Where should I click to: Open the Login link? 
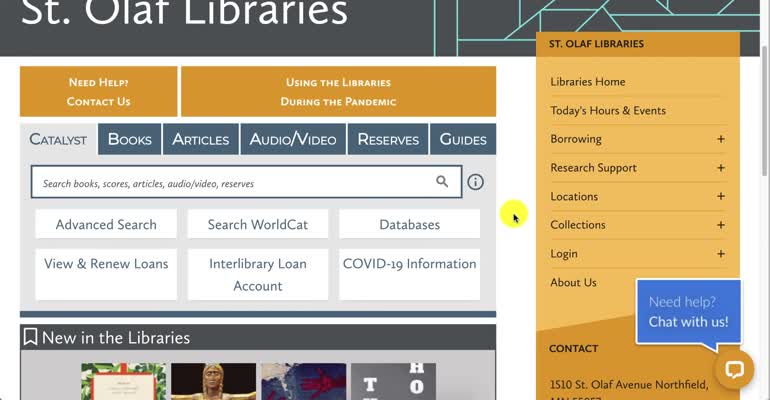[x=564, y=254]
